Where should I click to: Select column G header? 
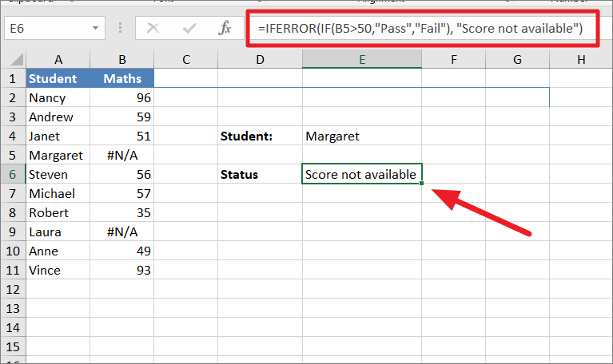[x=517, y=60]
